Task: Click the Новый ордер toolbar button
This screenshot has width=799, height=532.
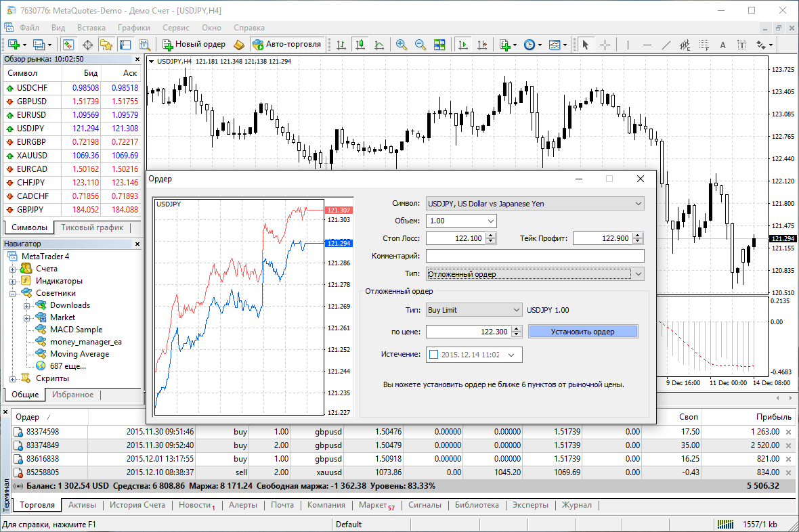Action: 194,45
